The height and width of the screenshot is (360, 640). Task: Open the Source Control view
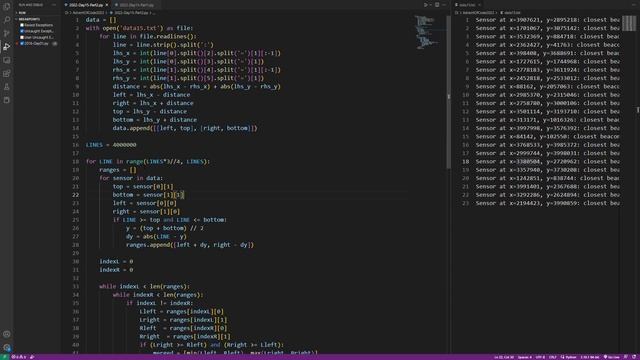[x=7, y=33]
